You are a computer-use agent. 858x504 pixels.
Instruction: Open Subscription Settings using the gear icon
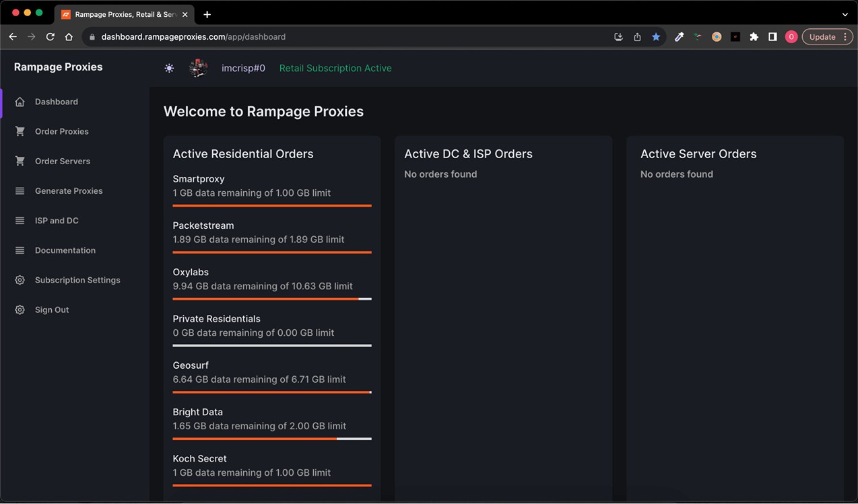pos(20,280)
